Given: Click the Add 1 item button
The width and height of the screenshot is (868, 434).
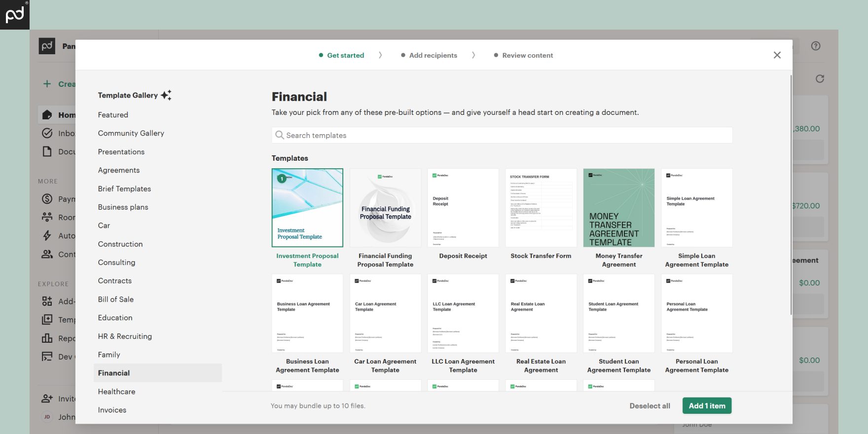Looking at the screenshot, I should 707,406.
